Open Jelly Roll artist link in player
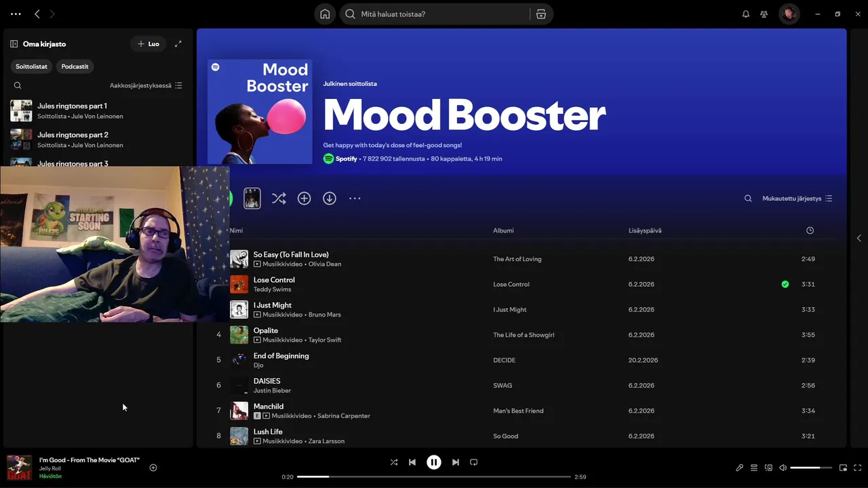The height and width of the screenshot is (488, 868). point(50,468)
